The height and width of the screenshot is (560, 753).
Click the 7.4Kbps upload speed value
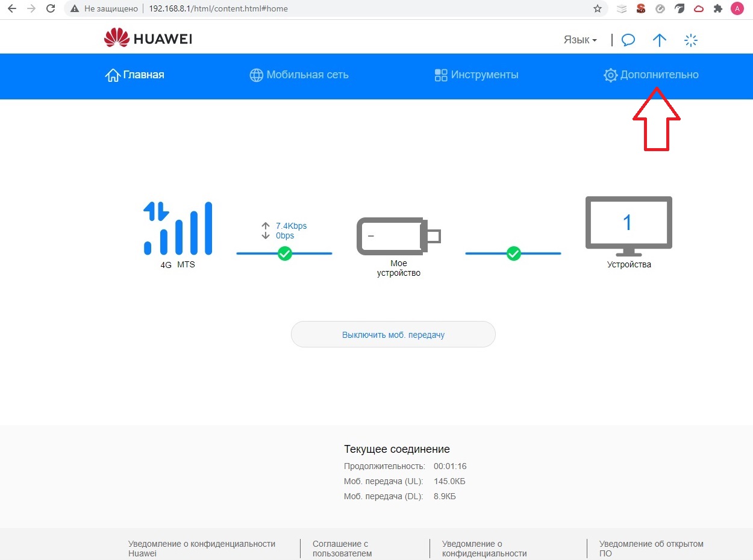tap(291, 226)
